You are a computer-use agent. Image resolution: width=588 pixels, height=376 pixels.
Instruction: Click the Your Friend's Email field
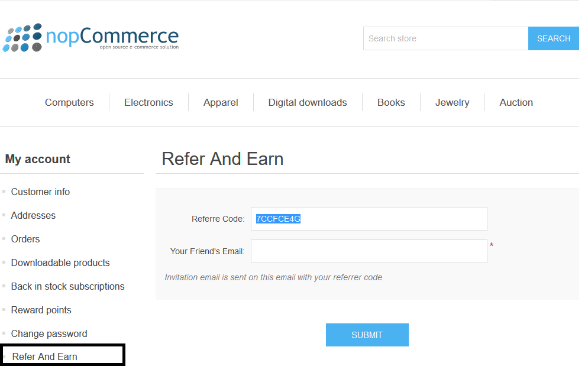coord(369,251)
